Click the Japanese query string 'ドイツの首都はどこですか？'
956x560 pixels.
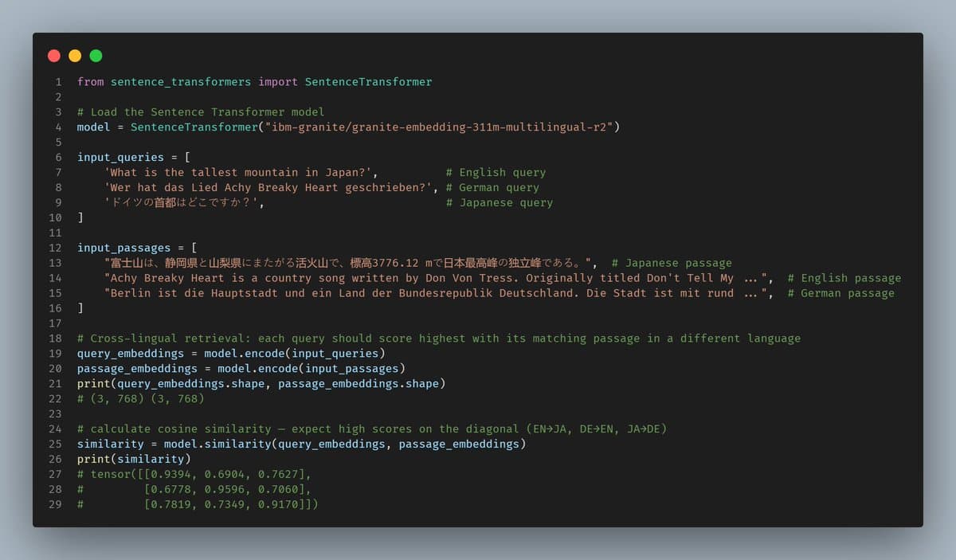[x=181, y=202]
